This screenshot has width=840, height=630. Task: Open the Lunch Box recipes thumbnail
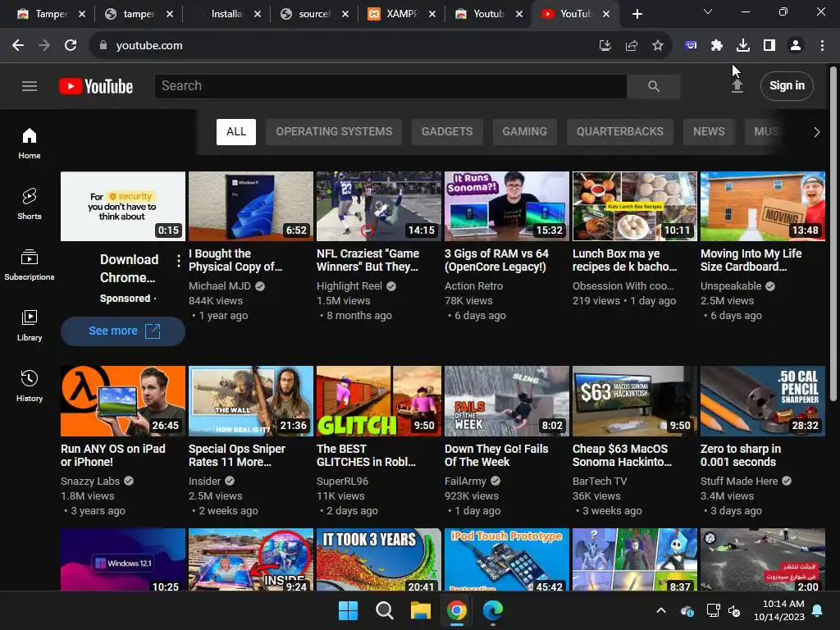(635, 206)
